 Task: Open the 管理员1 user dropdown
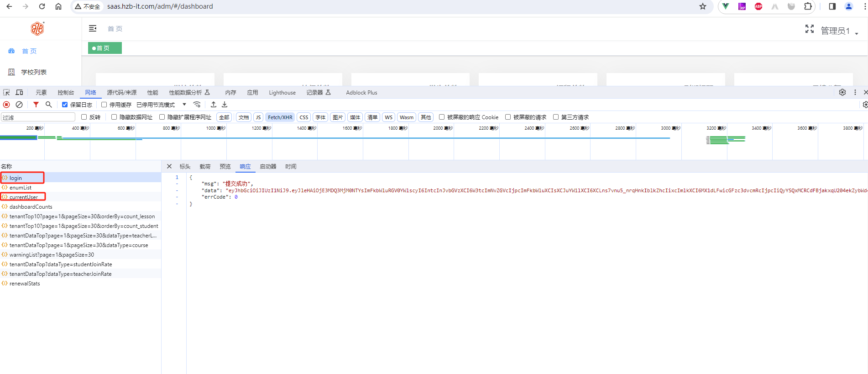point(839,31)
